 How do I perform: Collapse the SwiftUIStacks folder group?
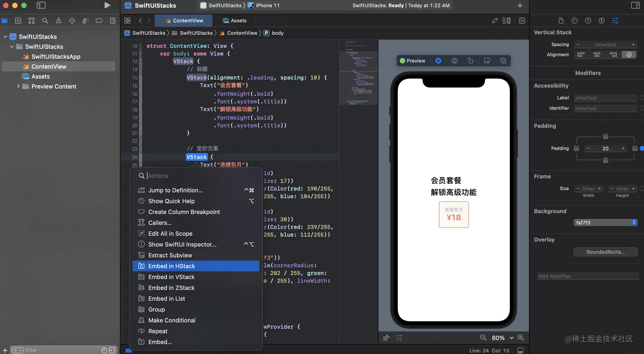pos(11,46)
